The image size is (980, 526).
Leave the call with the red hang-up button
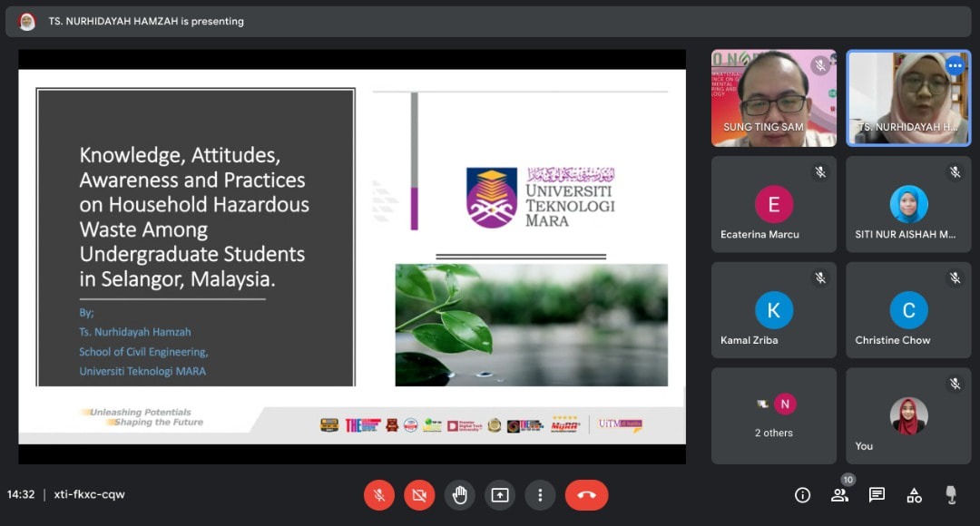coord(586,495)
